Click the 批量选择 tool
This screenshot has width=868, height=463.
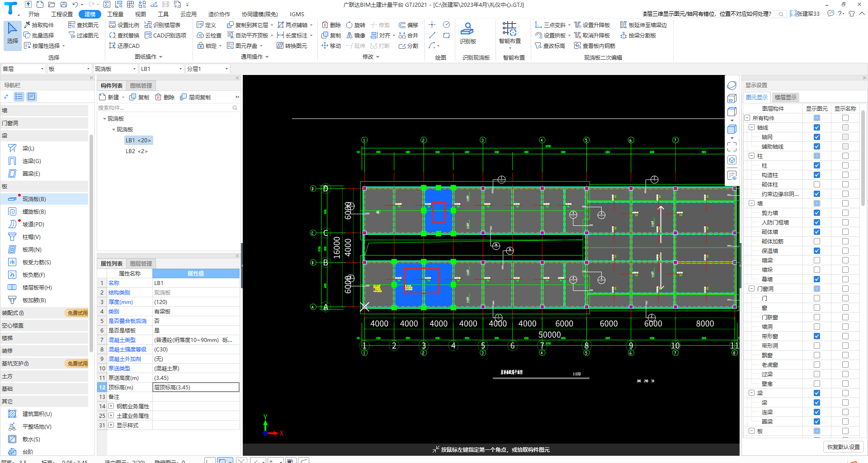pyautogui.click(x=39, y=35)
